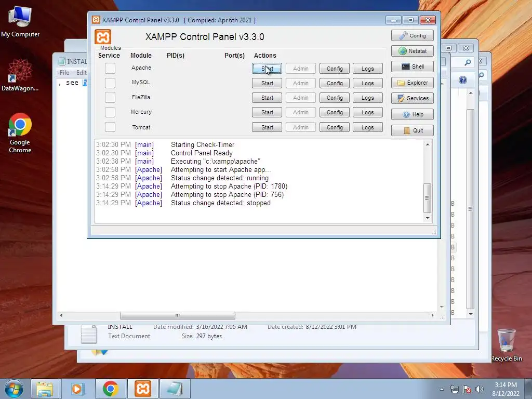Image resolution: width=532 pixels, height=399 pixels.
Task: Toggle Tomcat service checkbox
Action: point(110,127)
